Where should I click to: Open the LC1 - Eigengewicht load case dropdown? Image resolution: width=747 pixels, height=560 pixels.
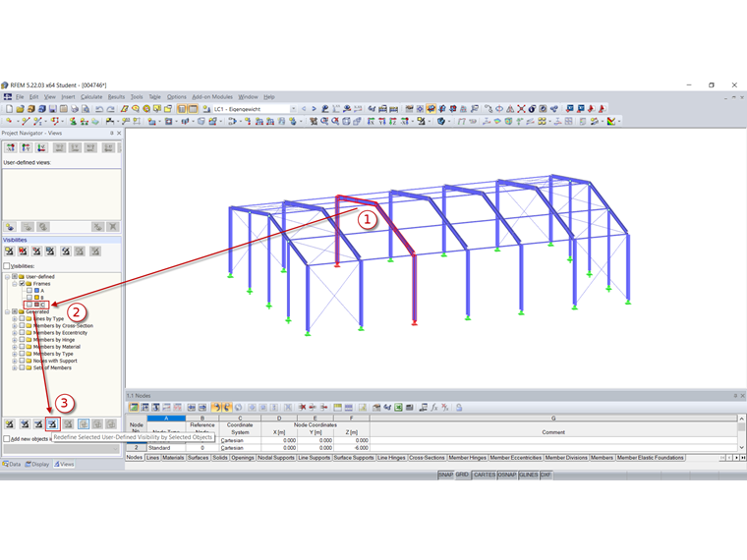tap(293, 109)
